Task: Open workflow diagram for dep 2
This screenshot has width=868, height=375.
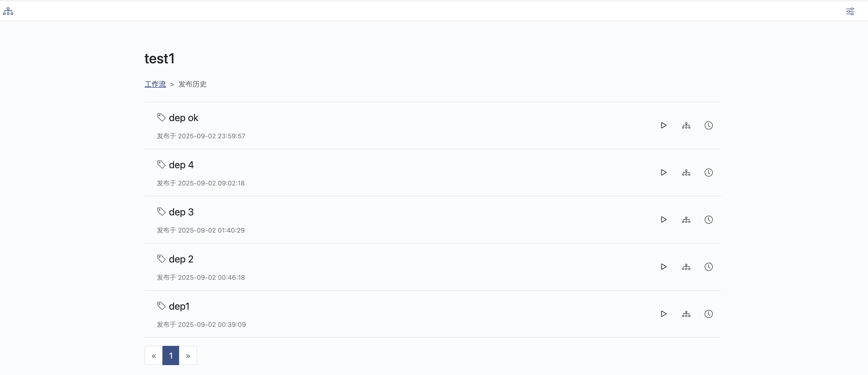Action: (x=686, y=267)
